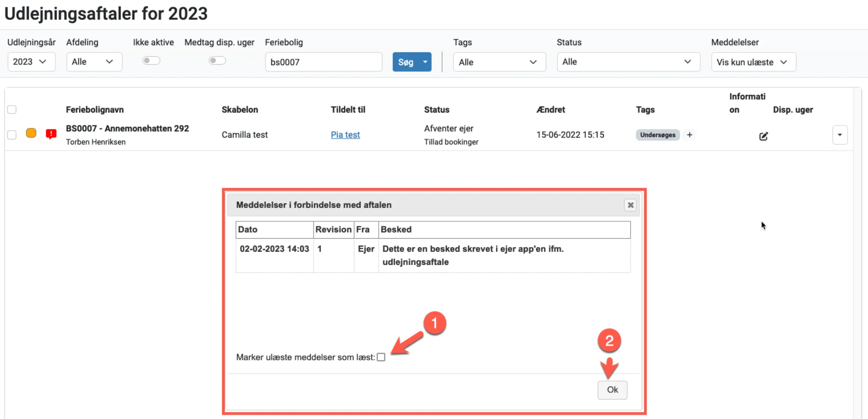
Task: Open the Pia test link
Action: [x=345, y=135]
